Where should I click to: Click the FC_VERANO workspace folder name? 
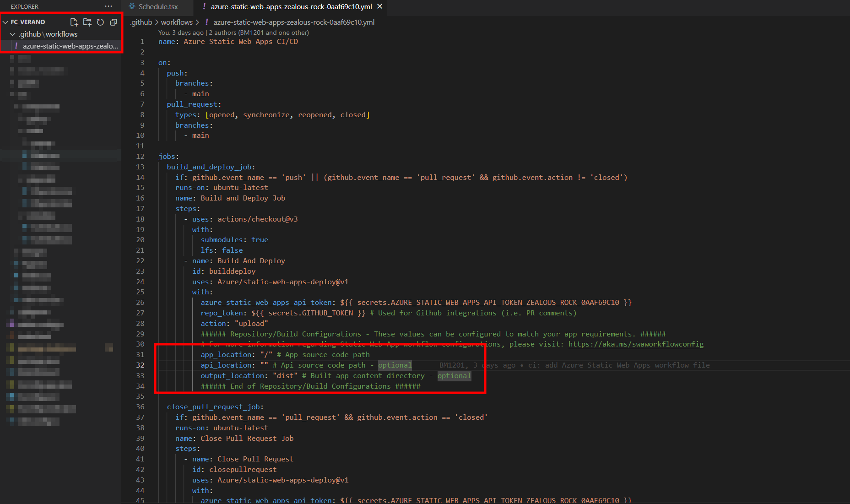click(x=28, y=22)
